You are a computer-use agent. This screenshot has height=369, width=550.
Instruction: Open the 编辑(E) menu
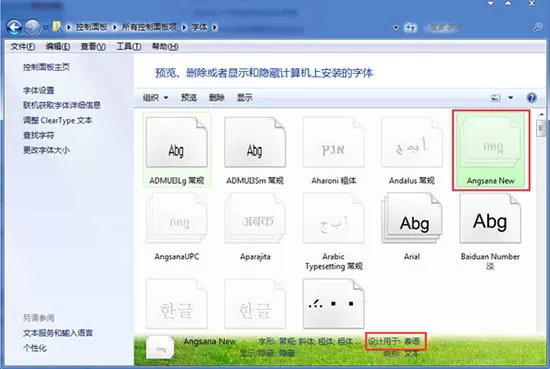click(x=58, y=46)
